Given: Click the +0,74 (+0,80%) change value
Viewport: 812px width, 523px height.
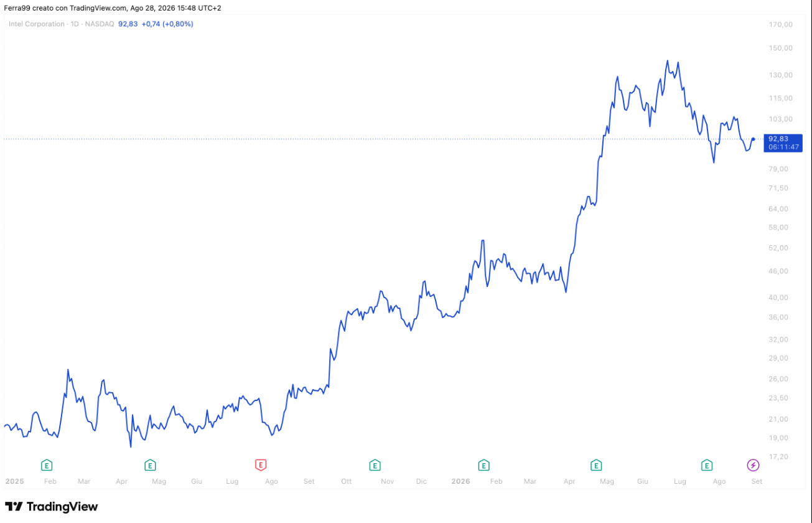Looking at the screenshot, I should (x=167, y=24).
